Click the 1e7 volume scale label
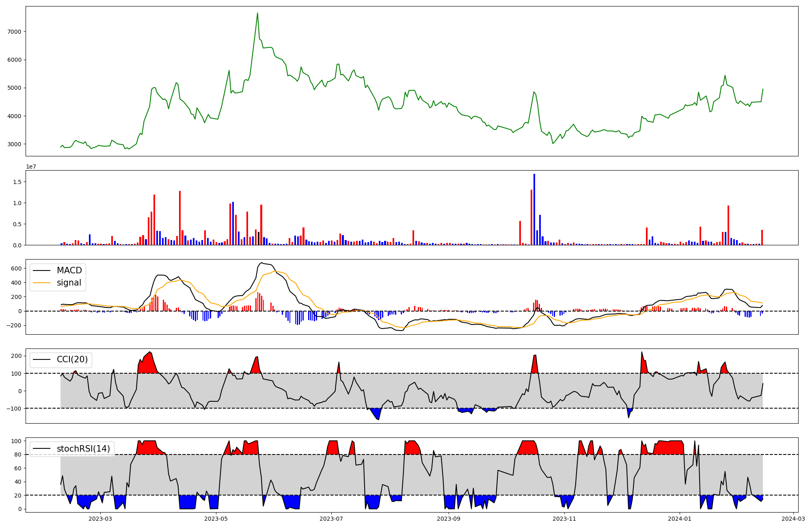The image size is (812, 528). tap(31, 167)
